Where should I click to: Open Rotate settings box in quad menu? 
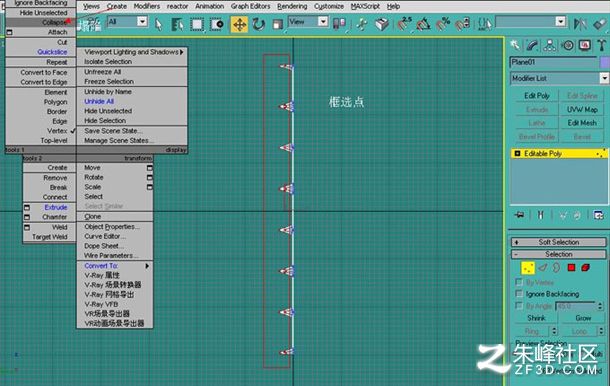[149, 177]
